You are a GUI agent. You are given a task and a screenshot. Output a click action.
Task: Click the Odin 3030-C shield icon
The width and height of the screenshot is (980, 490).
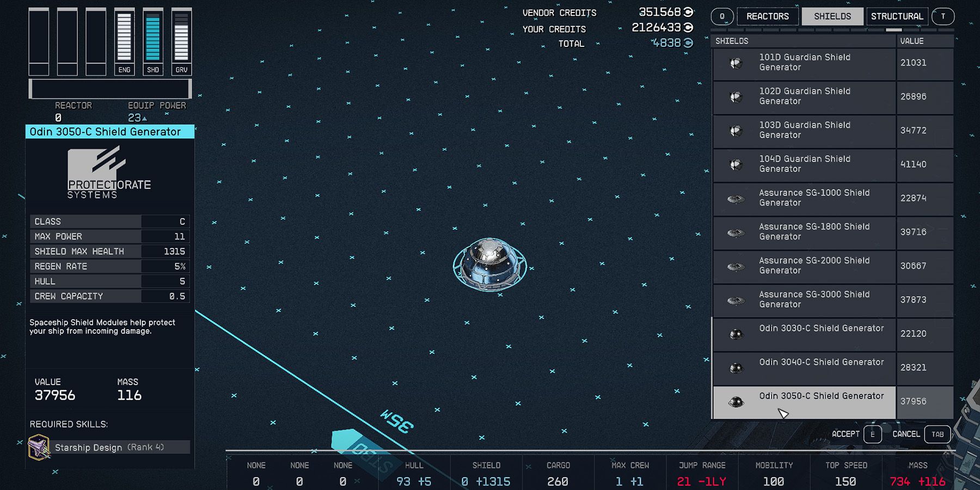pos(736,334)
